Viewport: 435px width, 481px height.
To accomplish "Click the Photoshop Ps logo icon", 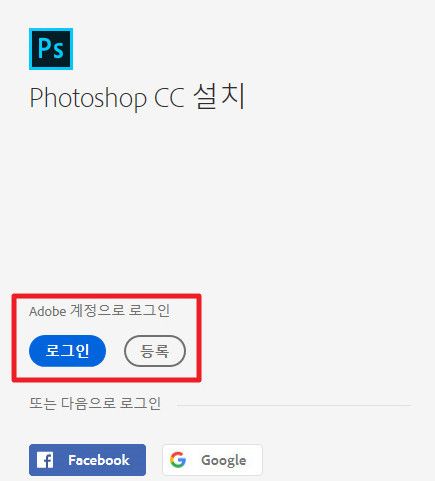I will (51, 49).
